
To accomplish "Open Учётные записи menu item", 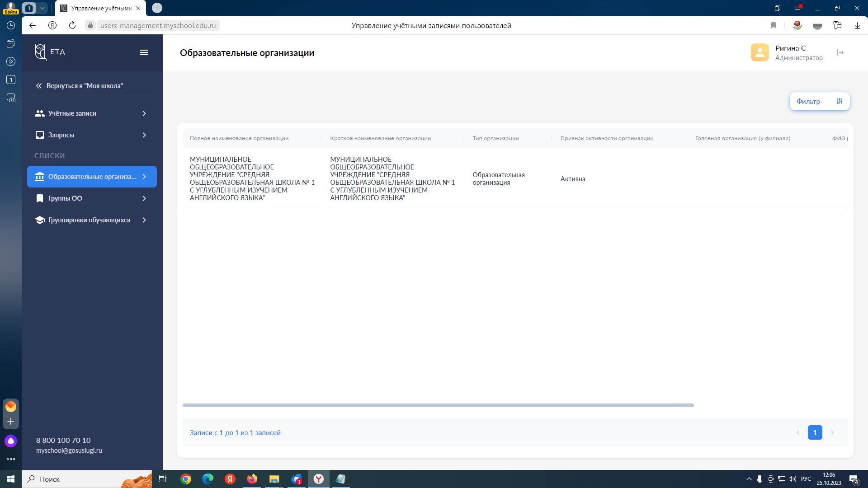I will (x=92, y=113).
